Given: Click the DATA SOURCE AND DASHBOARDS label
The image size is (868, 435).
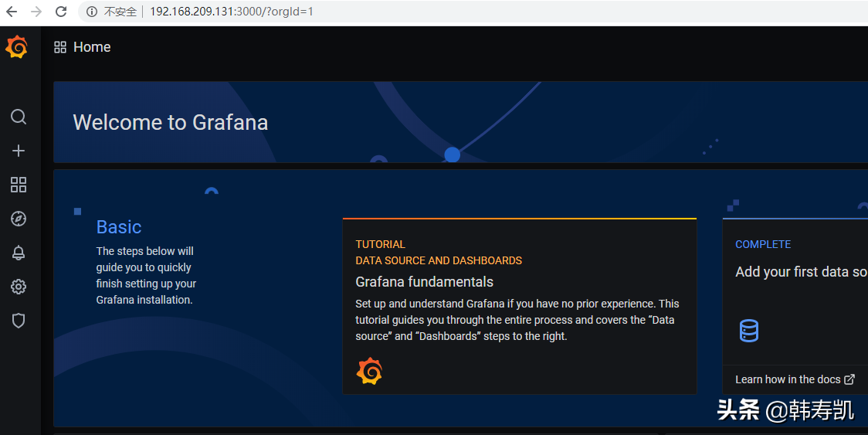Looking at the screenshot, I should coord(439,260).
